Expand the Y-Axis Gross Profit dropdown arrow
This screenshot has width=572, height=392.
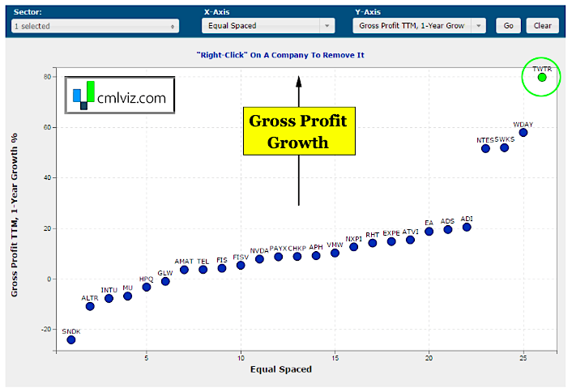[x=478, y=26]
